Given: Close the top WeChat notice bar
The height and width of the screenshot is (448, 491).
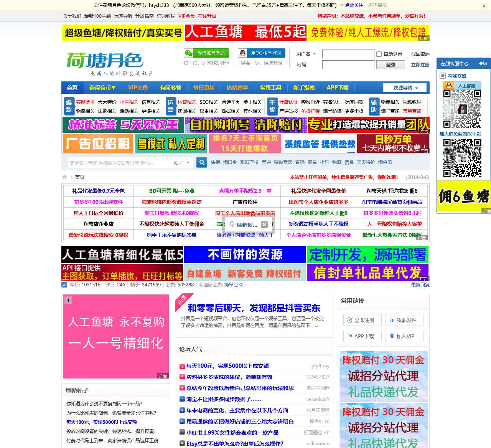Looking at the screenshot, I should tap(484, 5).
